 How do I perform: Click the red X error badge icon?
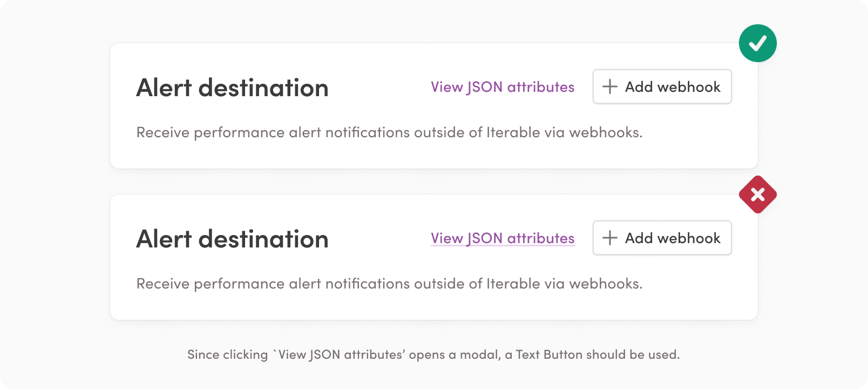click(x=757, y=194)
